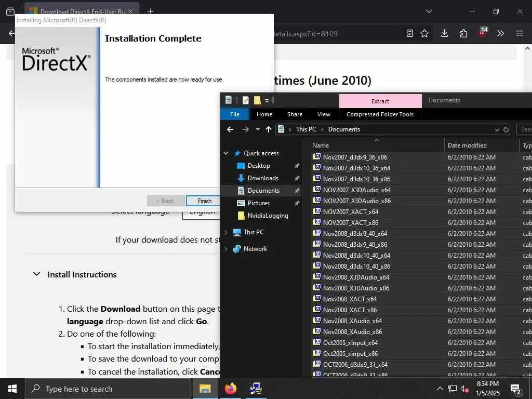Select file Nov2008_X3DAudio_x86
532x399 pixels.
pos(356,288)
